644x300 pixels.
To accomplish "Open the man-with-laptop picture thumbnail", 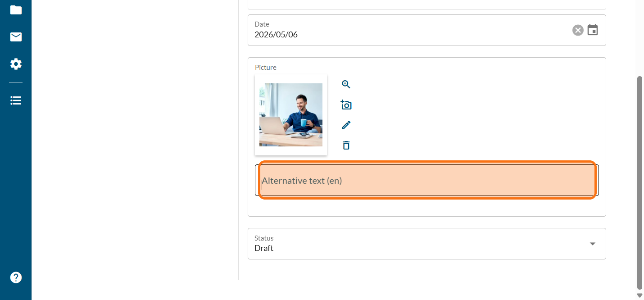I will click(x=291, y=115).
